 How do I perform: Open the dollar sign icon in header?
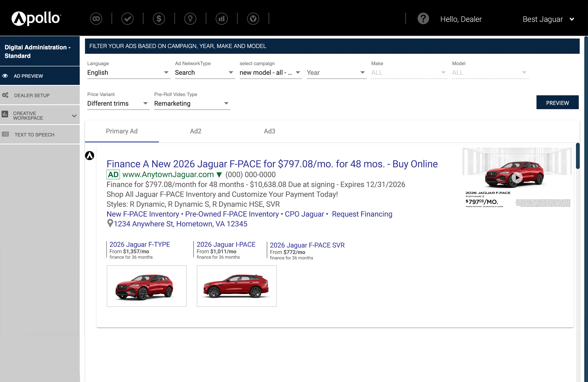coord(159,19)
